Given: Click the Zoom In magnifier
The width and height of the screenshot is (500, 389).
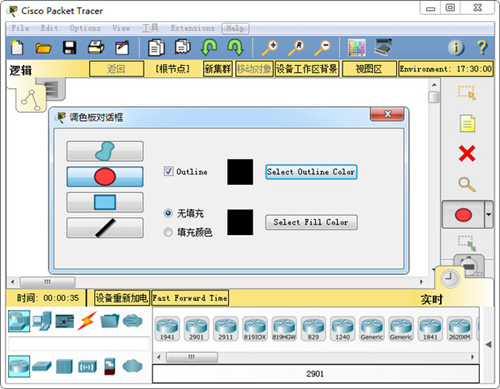Looking at the screenshot, I should (x=270, y=48).
